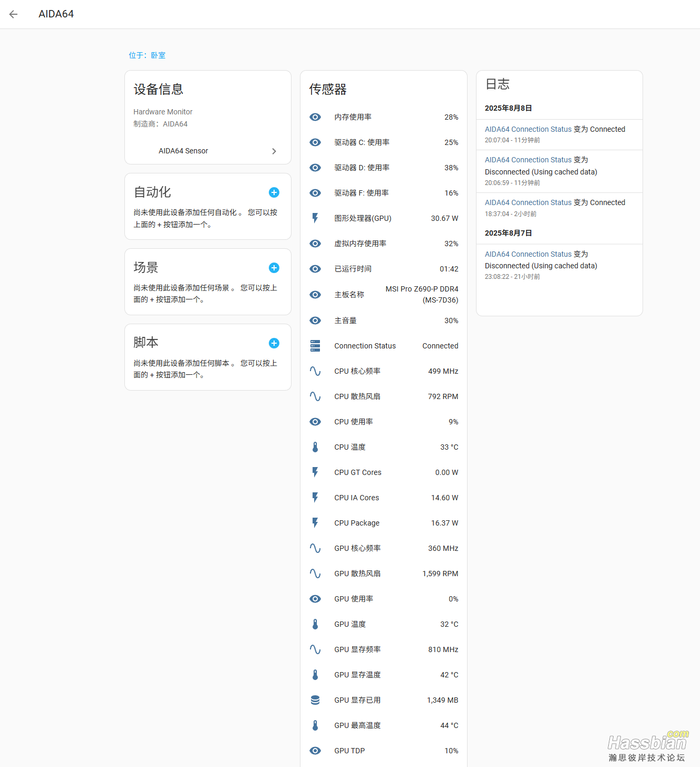This screenshot has height=767, width=700.
Task: Click the Connected status value
Action: 440,346
